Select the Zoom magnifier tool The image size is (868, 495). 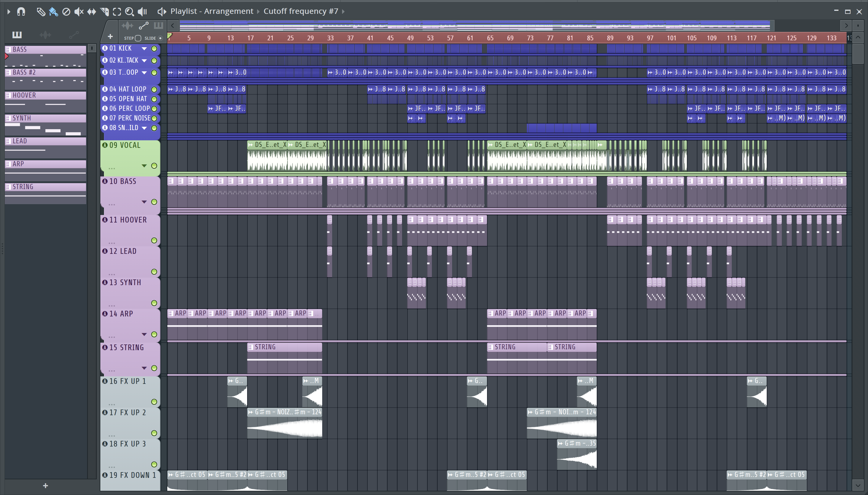point(129,12)
